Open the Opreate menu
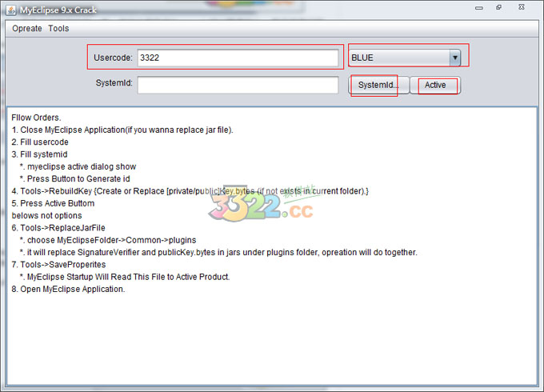The image size is (544, 392). [x=27, y=29]
